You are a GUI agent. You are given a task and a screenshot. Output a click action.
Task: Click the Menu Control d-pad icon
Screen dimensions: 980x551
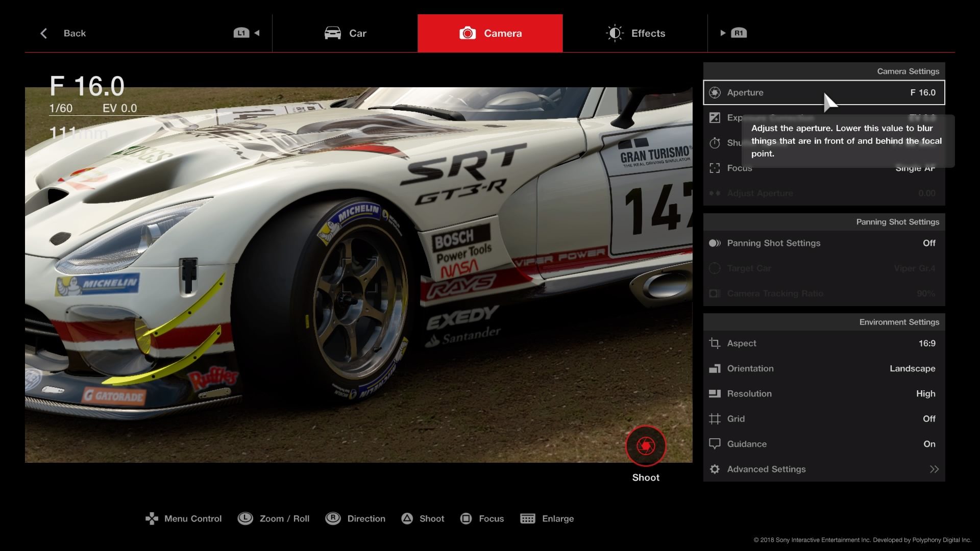[x=152, y=518]
